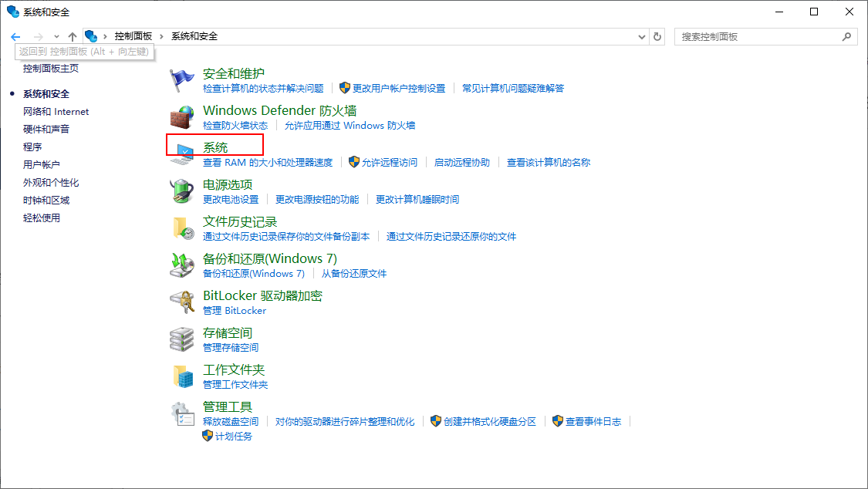Click 更改计算机睡眠时间 link

click(417, 199)
